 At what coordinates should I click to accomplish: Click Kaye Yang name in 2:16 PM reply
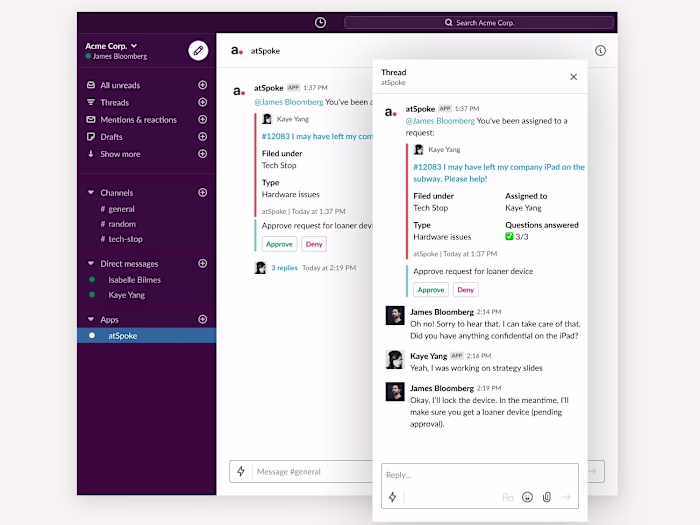coord(429,356)
